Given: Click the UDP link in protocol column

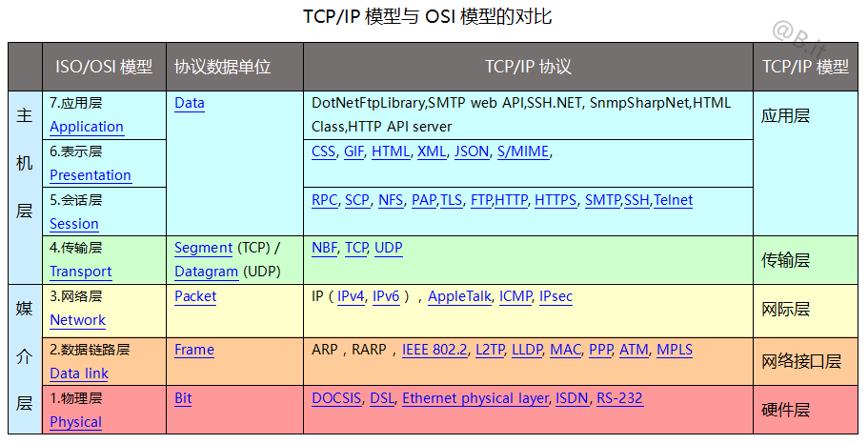Looking at the screenshot, I should coord(389,248).
